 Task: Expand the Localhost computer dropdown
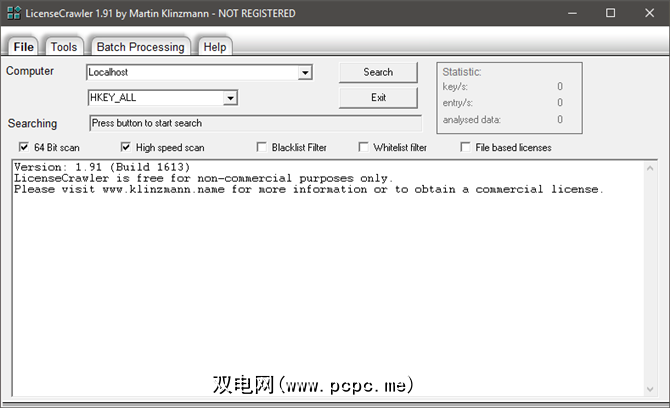tap(305, 73)
